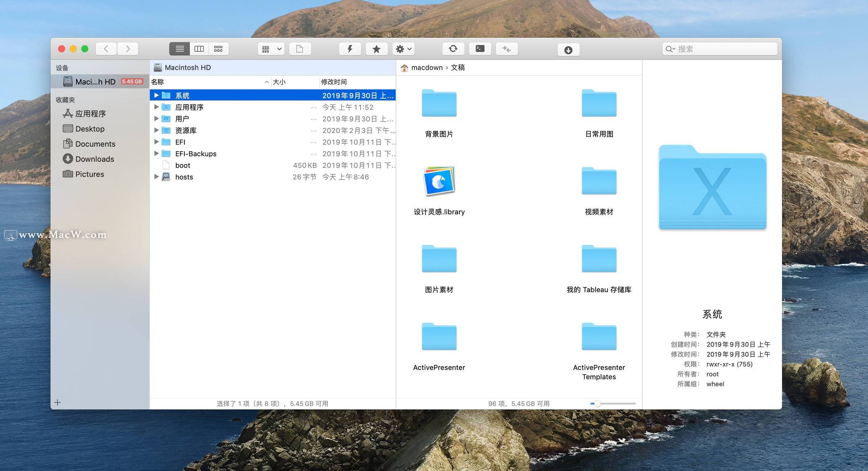Click the download arrow toolbar button
Screen dimensions: 868x471
[x=568, y=50]
